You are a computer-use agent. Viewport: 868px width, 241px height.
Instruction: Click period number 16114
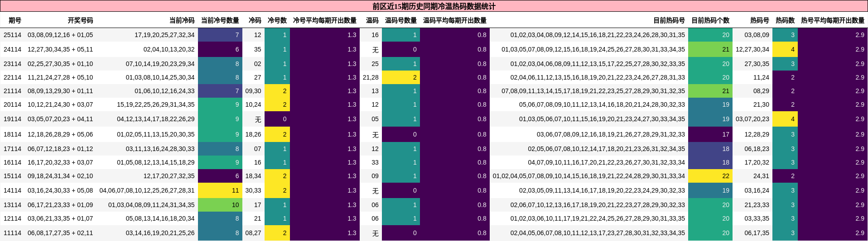coord(12,162)
